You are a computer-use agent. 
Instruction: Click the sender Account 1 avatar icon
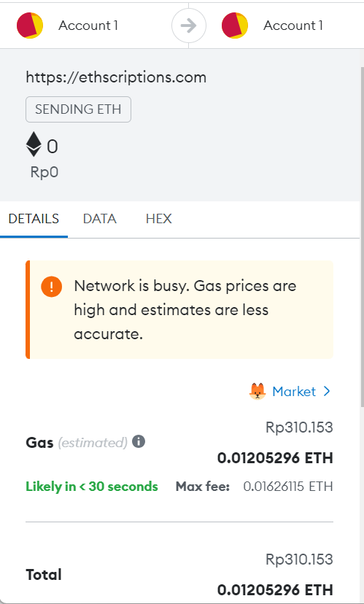click(x=30, y=26)
